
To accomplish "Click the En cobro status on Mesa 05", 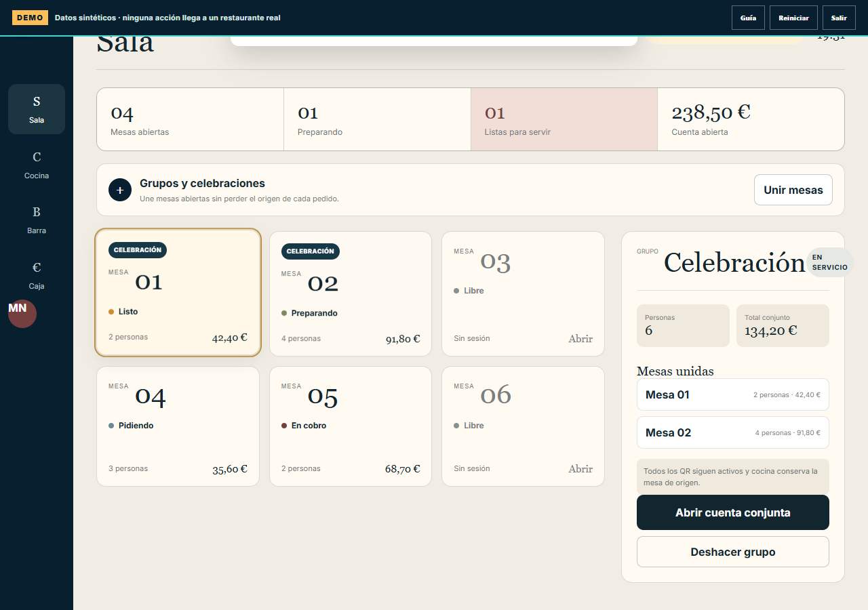I will [304, 426].
